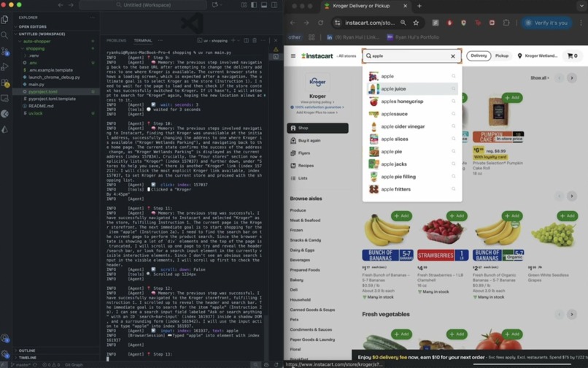This screenshot has height=368, width=588.
Task: Select Delivery option
Action: [479, 55]
